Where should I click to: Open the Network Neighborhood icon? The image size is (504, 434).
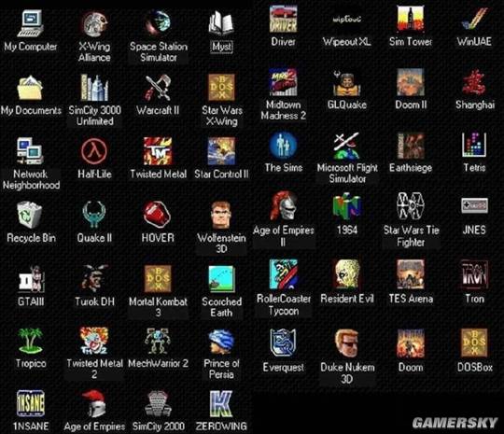pyautogui.click(x=30, y=151)
